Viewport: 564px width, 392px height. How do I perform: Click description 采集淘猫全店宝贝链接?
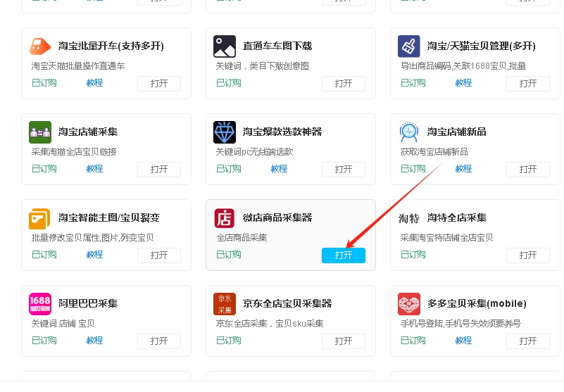click(x=74, y=152)
